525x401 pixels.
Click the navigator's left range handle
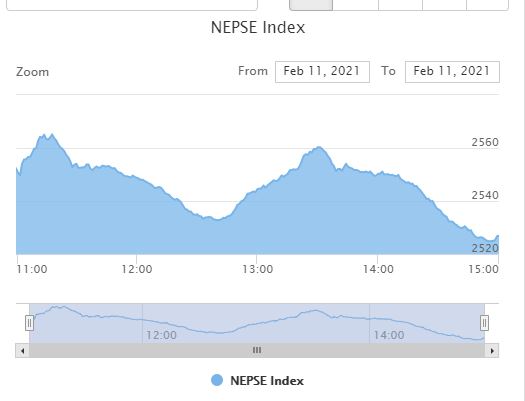pos(29,323)
